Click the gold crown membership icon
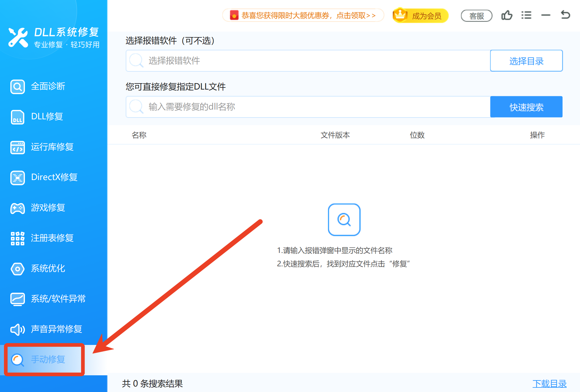The image size is (580, 392). pos(400,15)
